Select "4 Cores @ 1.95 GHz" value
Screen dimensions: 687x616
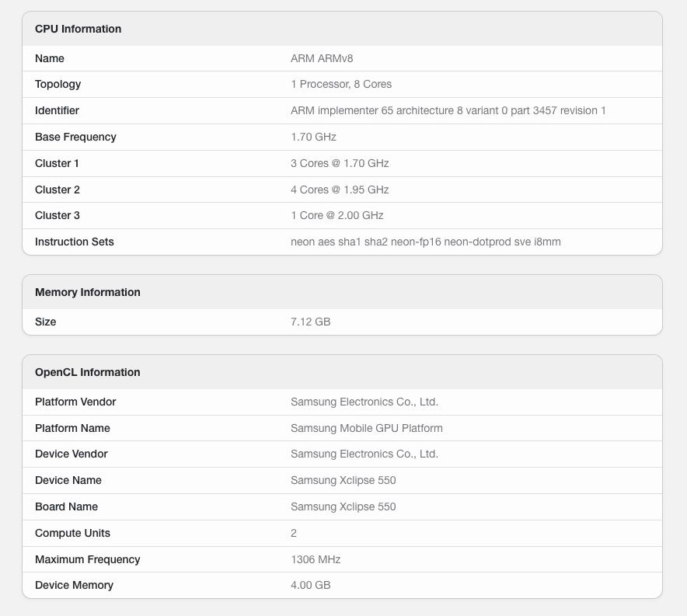tap(340, 190)
